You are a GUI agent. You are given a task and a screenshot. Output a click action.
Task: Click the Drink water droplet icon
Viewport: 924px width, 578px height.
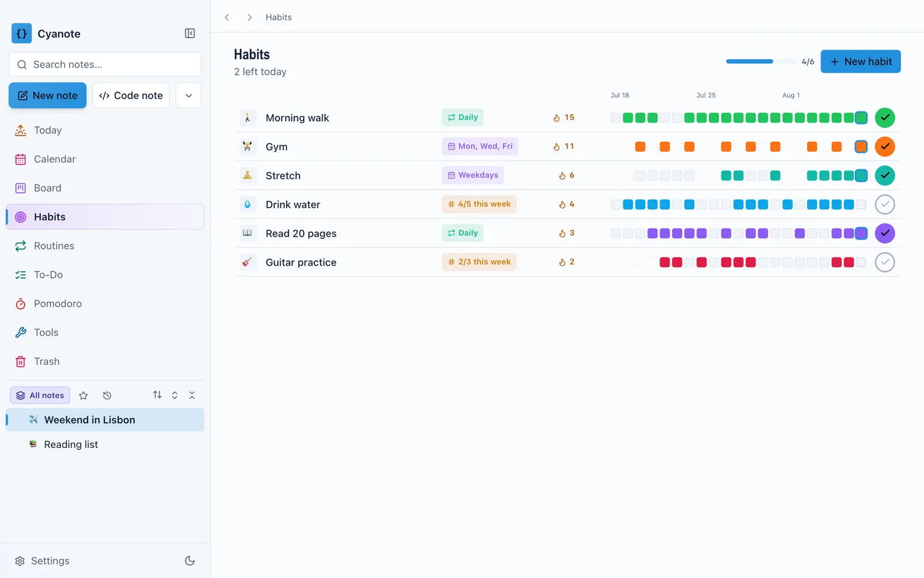(248, 205)
